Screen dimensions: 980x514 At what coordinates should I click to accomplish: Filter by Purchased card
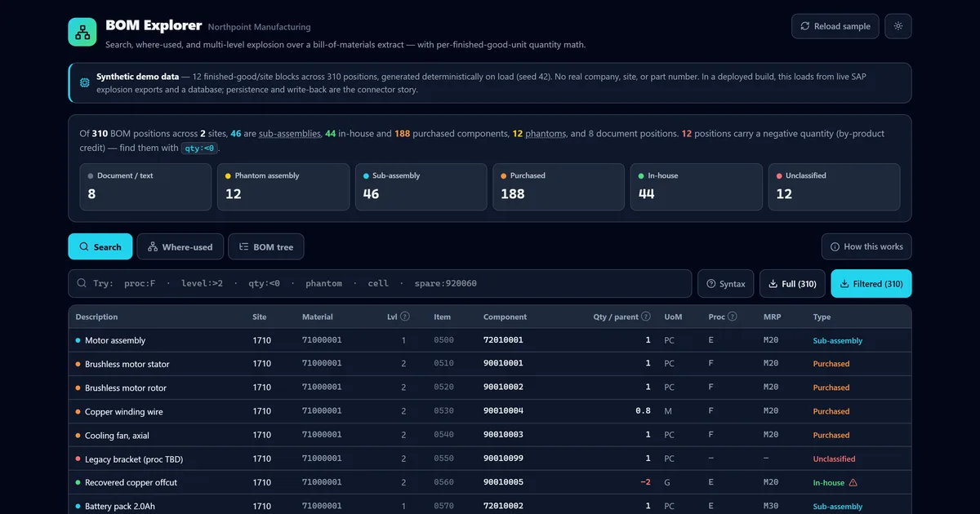[559, 187]
